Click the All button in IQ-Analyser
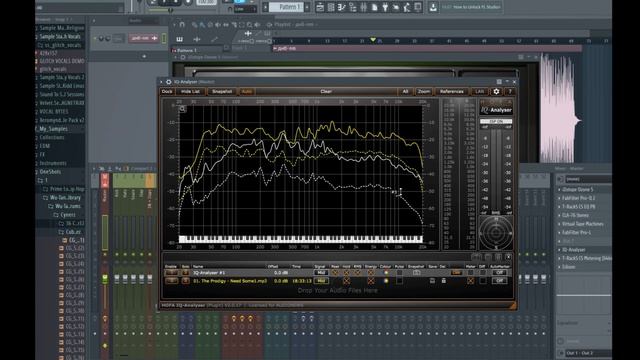Screen dimensions: 640x360 pyautogui.click(x=405, y=91)
